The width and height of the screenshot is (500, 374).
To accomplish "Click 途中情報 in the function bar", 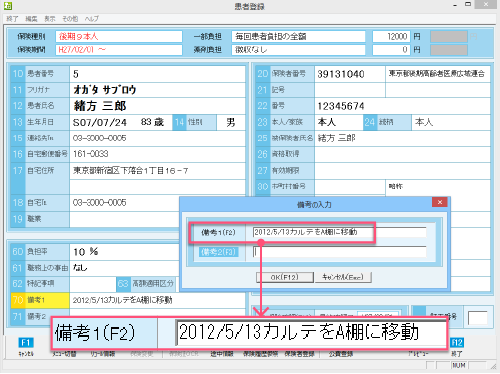I will pos(222,354).
